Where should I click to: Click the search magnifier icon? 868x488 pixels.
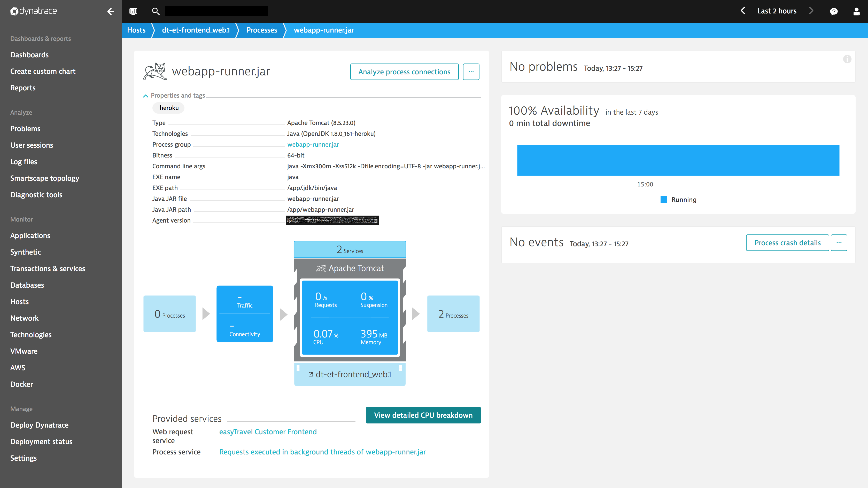tap(156, 11)
